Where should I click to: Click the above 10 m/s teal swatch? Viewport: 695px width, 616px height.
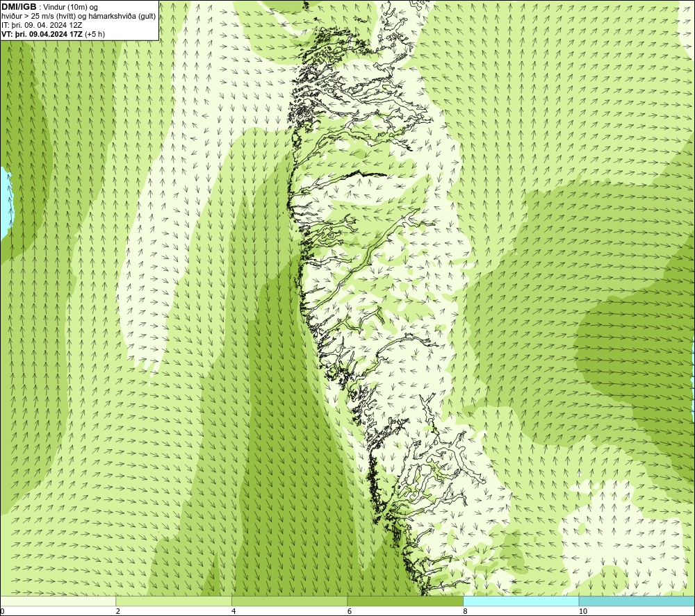tap(637, 601)
